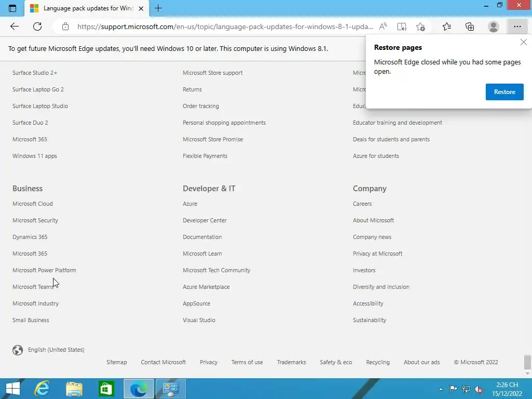Click the Restore button
The height and width of the screenshot is (399, 532).
pyautogui.click(x=504, y=92)
